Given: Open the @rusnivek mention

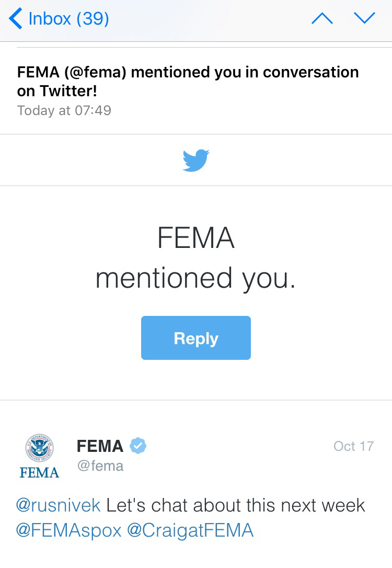Looking at the screenshot, I should pyautogui.click(x=58, y=505).
